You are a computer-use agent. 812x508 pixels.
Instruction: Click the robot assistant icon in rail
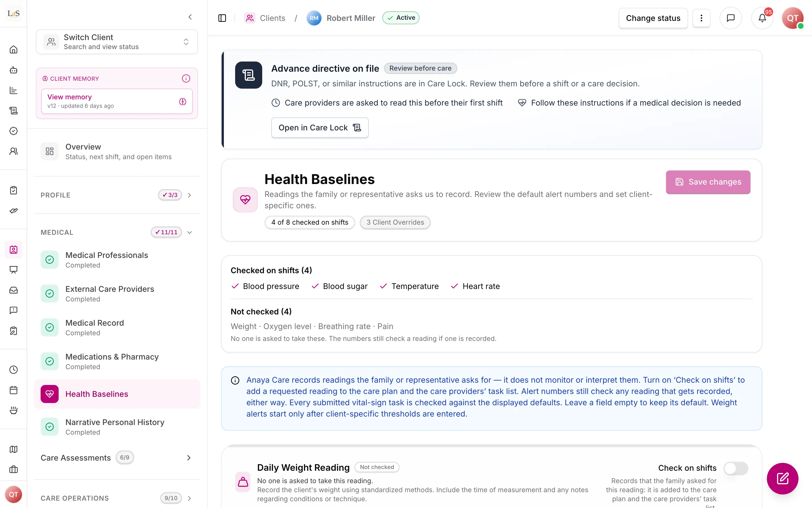pyautogui.click(x=14, y=70)
